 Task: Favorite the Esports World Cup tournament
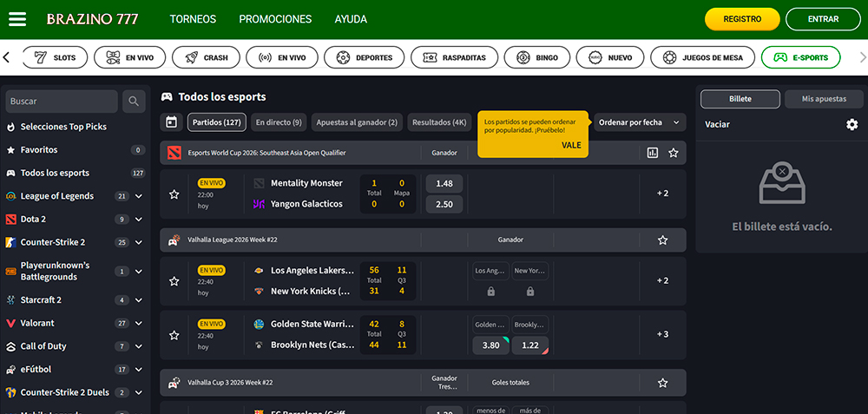[674, 153]
